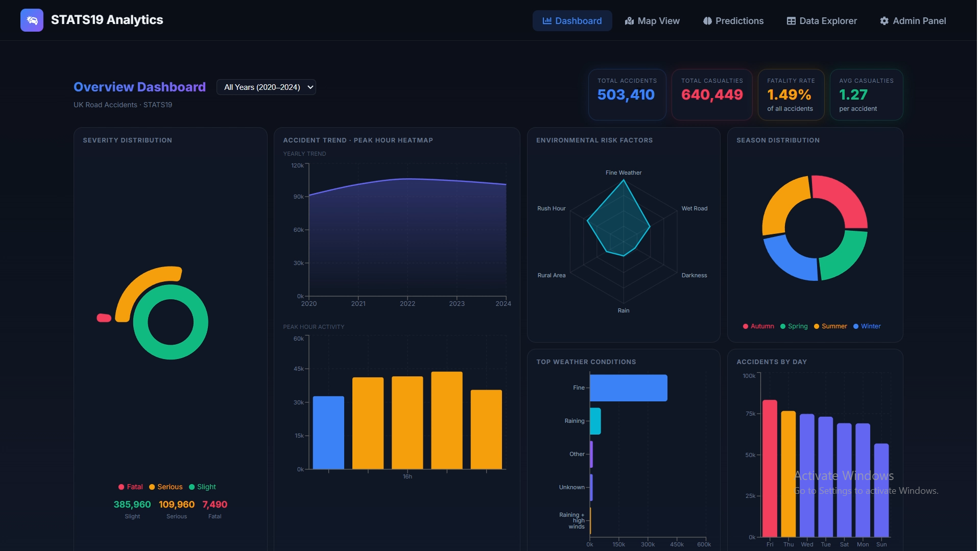The height and width of the screenshot is (551, 980).
Task: Click the orange Thu bar in Accidents by Day
Action: coord(788,474)
